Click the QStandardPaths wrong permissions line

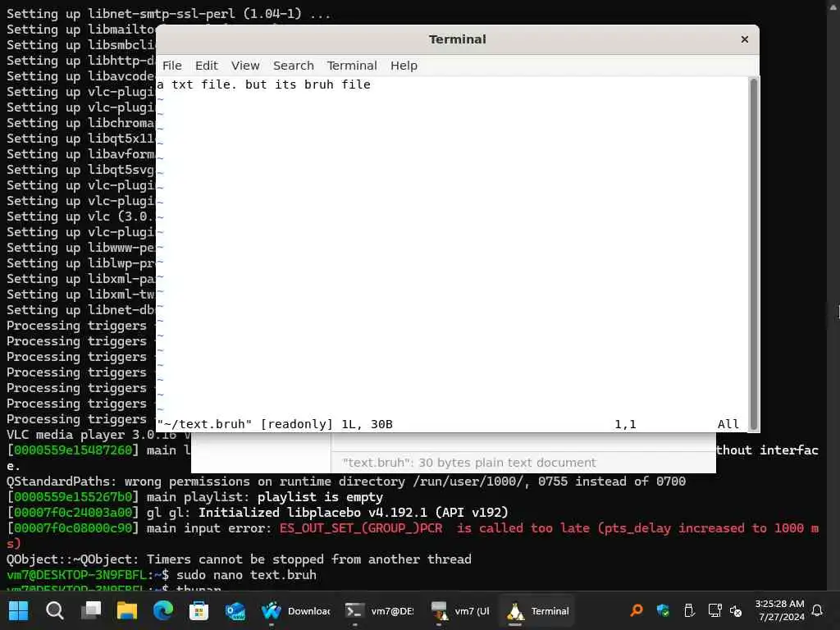346,482
